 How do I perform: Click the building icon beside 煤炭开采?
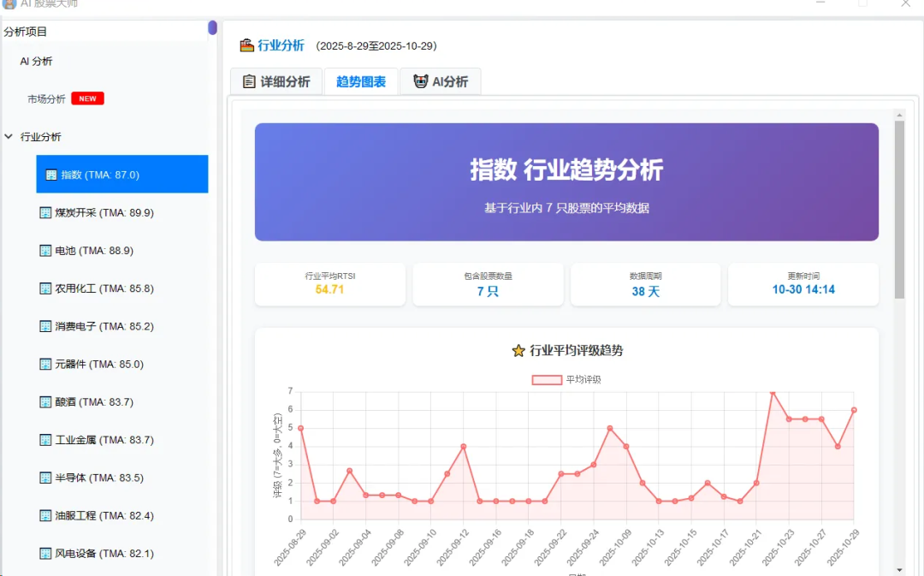(45, 212)
